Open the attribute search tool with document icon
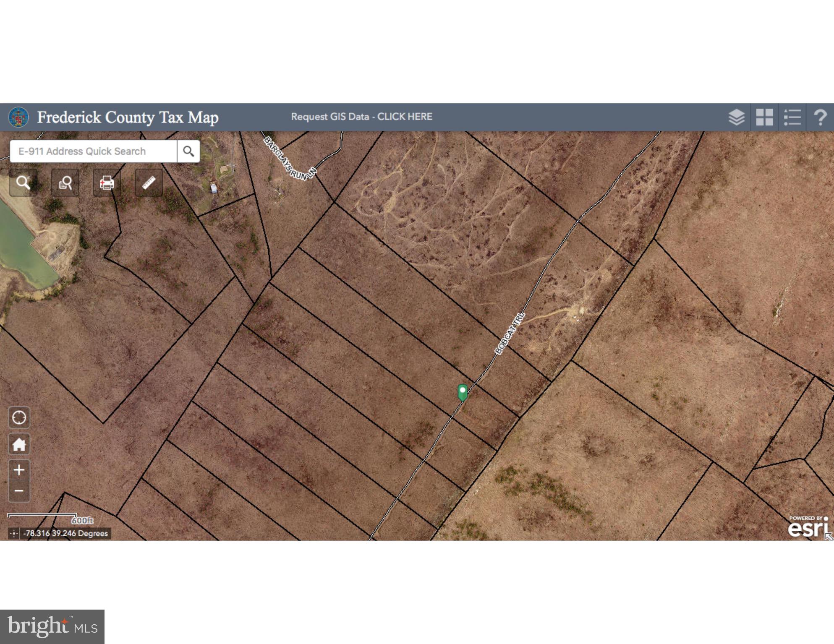The width and height of the screenshot is (834, 644). pos(65,183)
